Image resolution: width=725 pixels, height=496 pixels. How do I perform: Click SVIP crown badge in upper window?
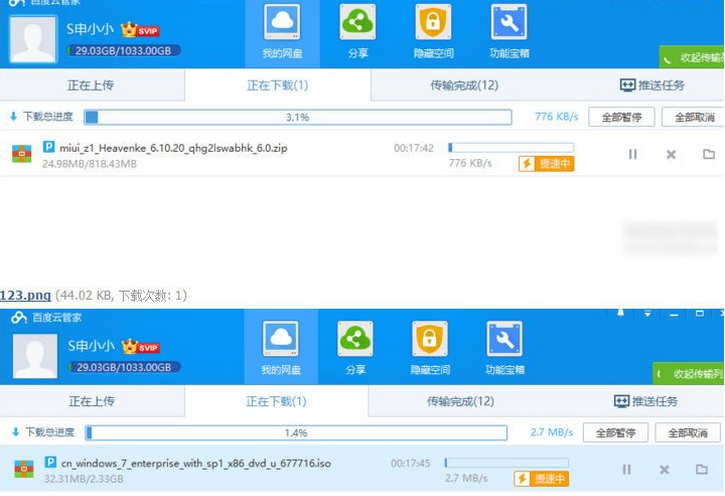(140, 30)
